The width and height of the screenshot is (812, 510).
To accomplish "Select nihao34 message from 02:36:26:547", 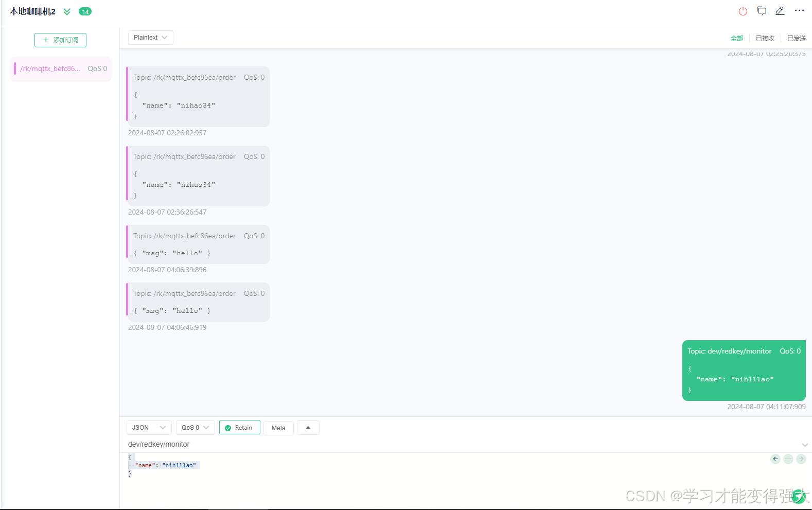I will [198, 176].
